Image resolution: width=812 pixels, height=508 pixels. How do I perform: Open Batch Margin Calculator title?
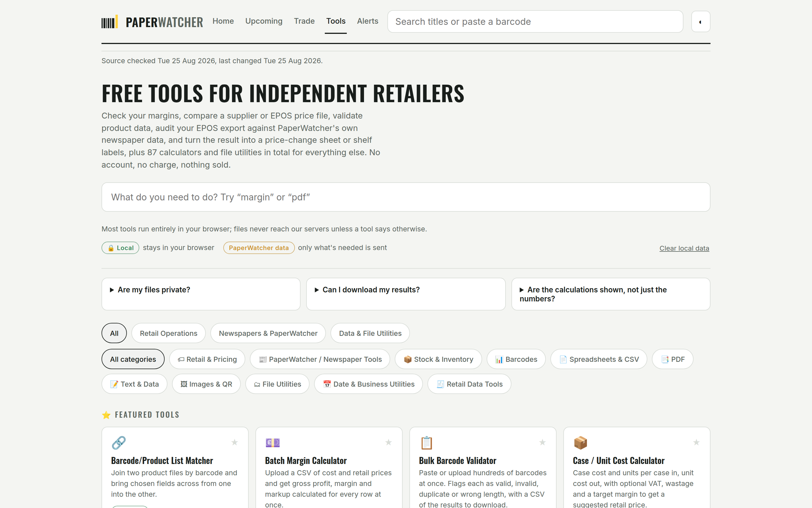coord(306,461)
